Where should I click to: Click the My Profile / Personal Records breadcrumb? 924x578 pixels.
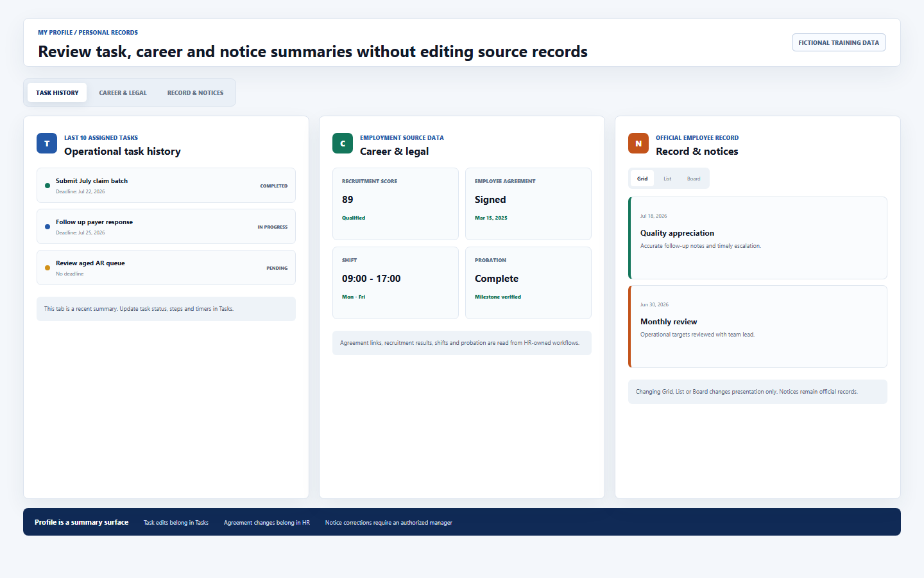(x=88, y=32)
